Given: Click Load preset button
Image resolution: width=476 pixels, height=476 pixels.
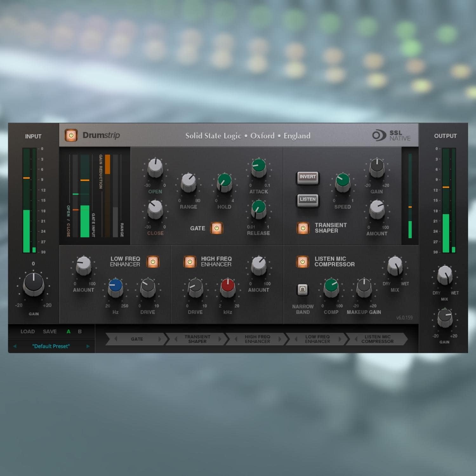Looking at the screenshot, I should pyautogui.click(x=28, y=331).
